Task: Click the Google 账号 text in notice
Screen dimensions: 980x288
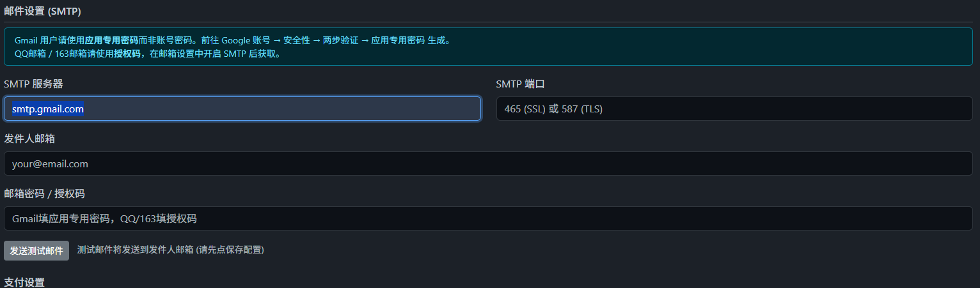Action: [x=246, y=40]
